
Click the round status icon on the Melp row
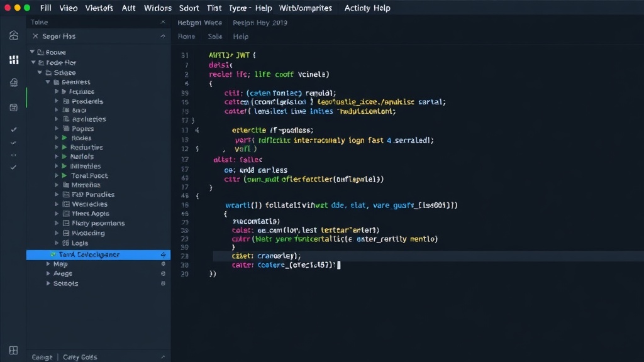[163, 264]
